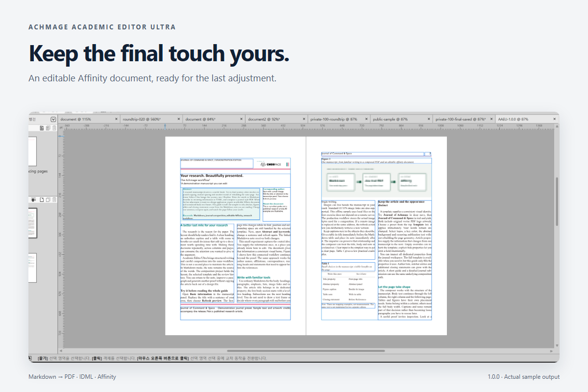Image resolution: width=588 pixels, height=392 pixels.
Task: Close the 'private-100-roundtrip @ 87%' tab
Action: (367, 119)
